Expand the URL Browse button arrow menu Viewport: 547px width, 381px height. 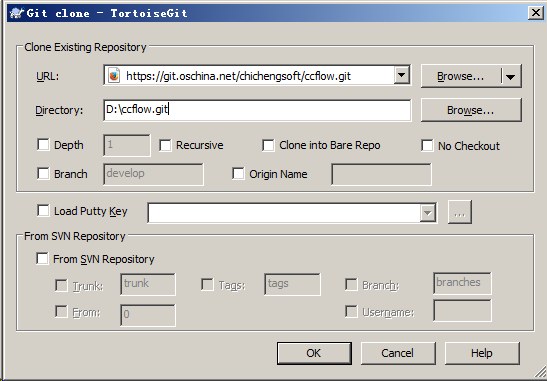tap(511, 76)
